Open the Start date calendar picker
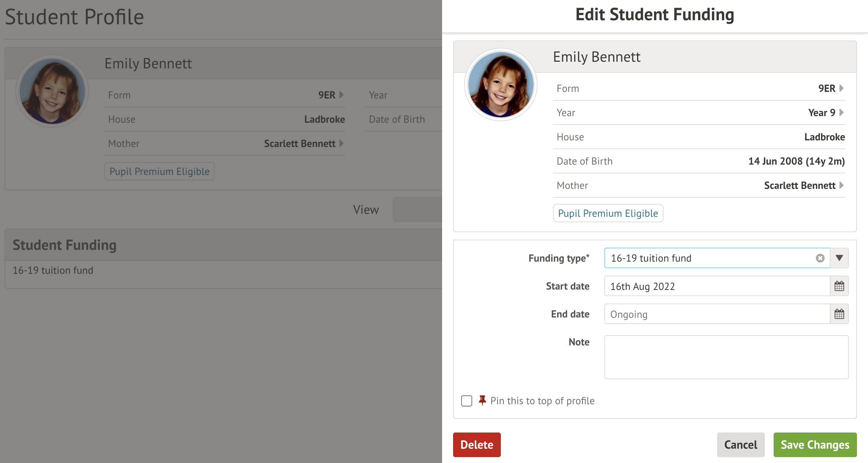The height and width of the screenshot is (463, 868). (x=839, y=286)
